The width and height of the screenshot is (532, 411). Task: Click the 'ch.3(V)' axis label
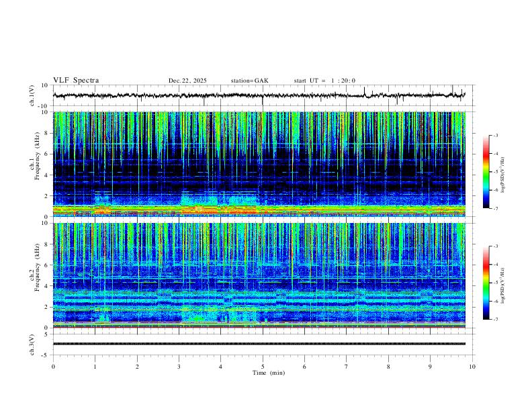[x=32, y=345]
